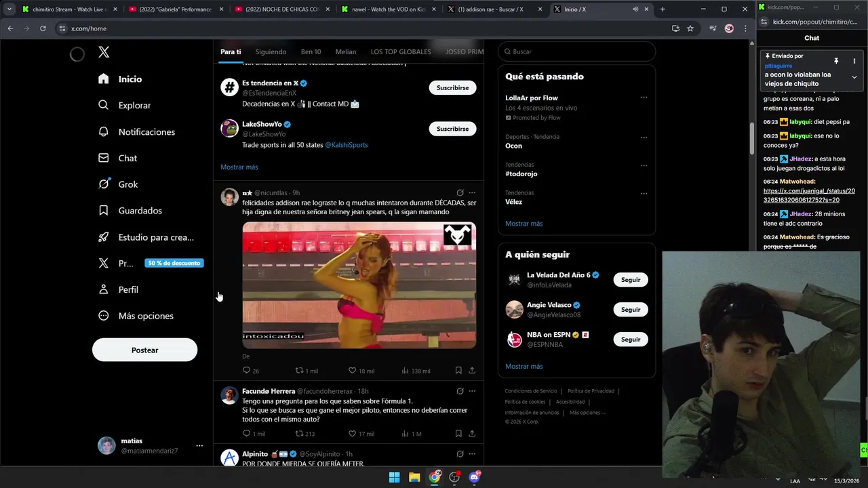Open more options on Facundo Herrera tweet

(472, 391)
